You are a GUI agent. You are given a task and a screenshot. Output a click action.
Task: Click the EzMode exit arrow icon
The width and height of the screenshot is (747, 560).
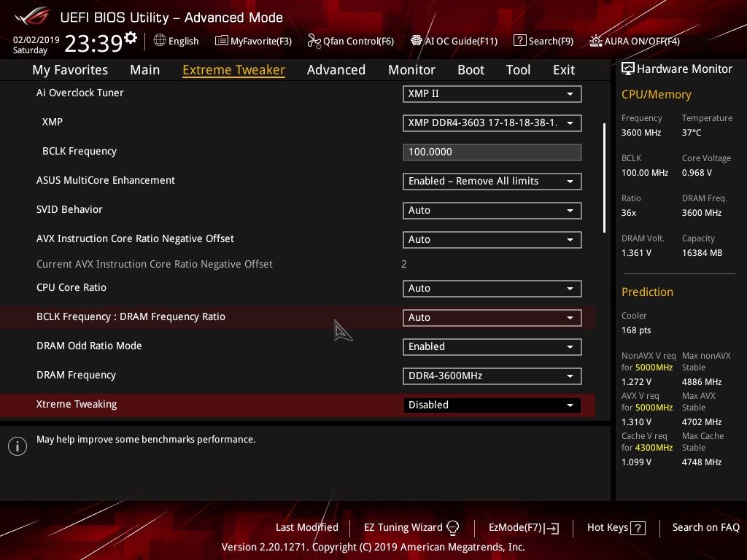[x=553, y=528]
